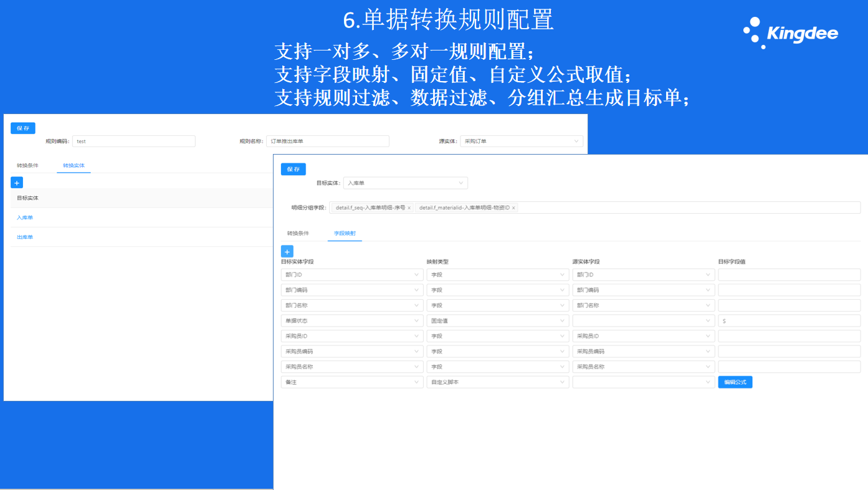Click the Kingdee logo
Image resolution: width=868 pixels, height=490 pixels.
tap(790, 33)
